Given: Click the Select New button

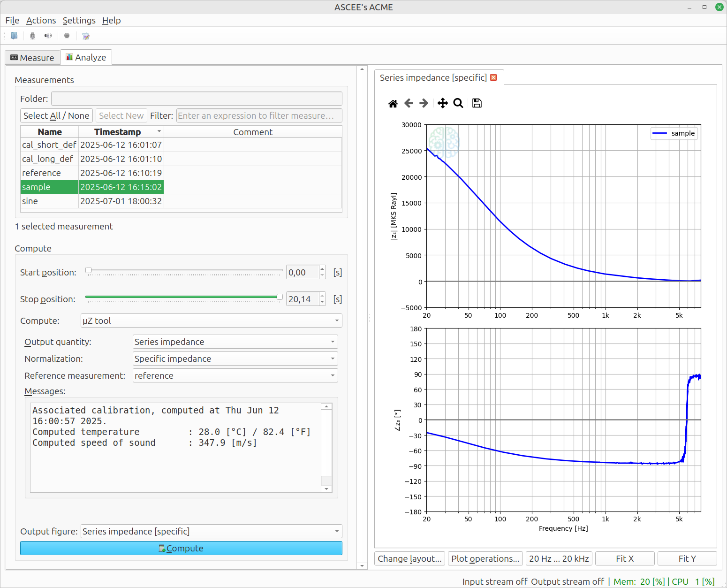Looking at the screenshot, I should 121,115.
